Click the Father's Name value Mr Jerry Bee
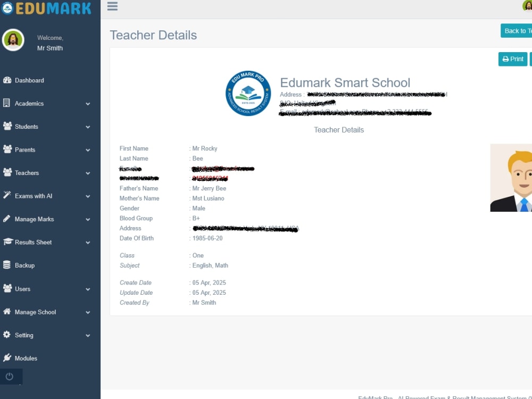This screenshot has width=532, height=399. 209,188
